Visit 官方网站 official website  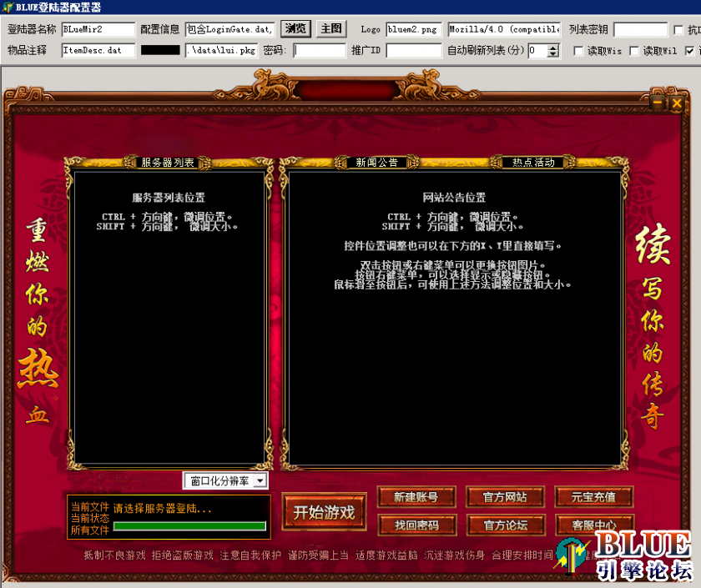[x=504, y=496]
